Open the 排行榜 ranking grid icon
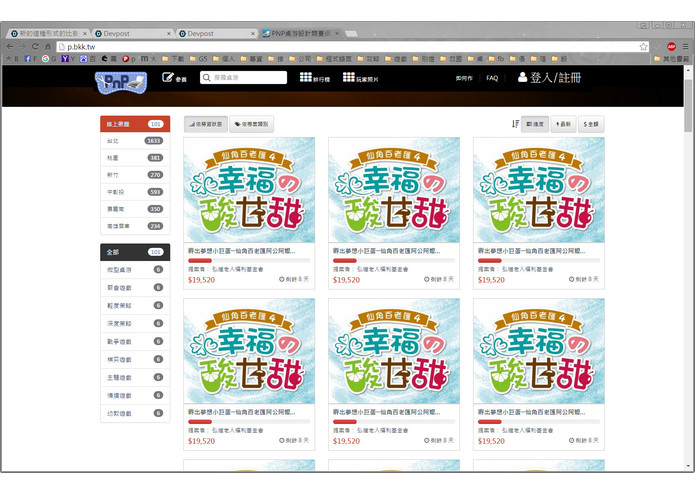Viewport: 695px width, 494px height. [306, 78]
